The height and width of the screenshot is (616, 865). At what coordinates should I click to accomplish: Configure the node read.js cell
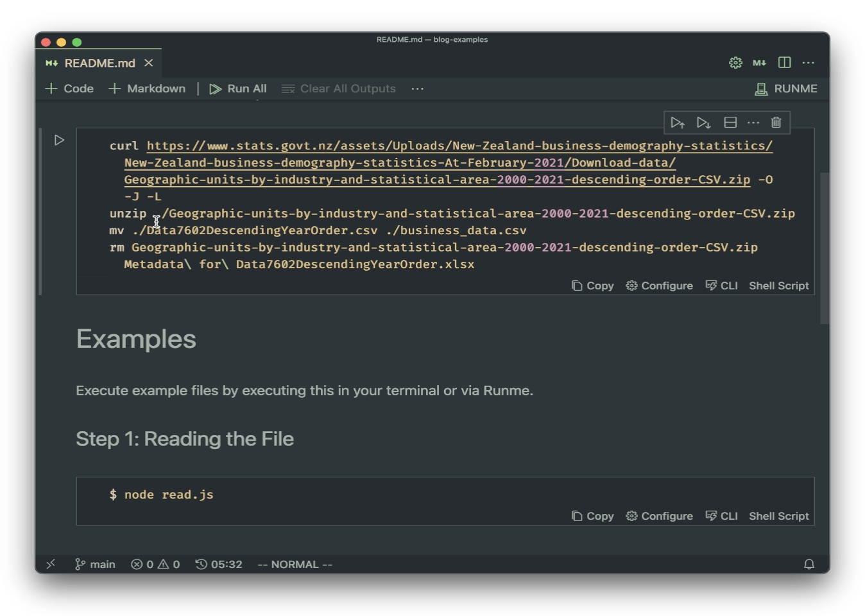tap(660, 516)
